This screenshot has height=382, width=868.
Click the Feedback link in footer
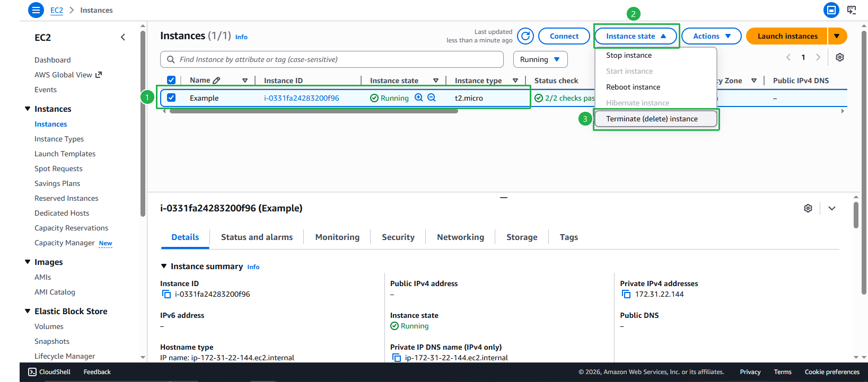97,372
